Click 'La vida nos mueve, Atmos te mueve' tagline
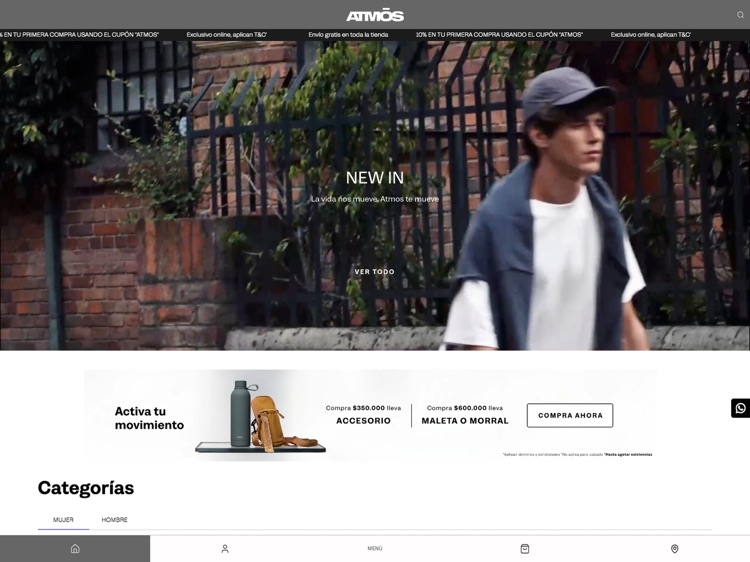 [x=375, y=199]
